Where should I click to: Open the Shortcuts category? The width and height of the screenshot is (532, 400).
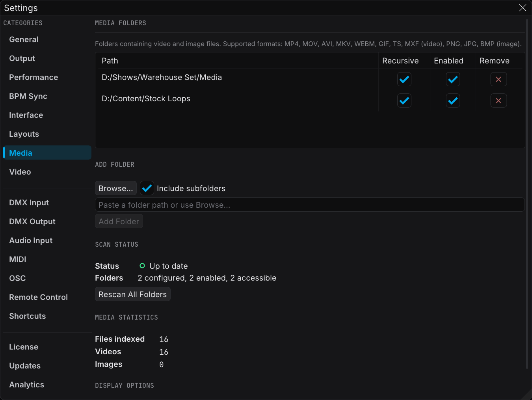47,316
